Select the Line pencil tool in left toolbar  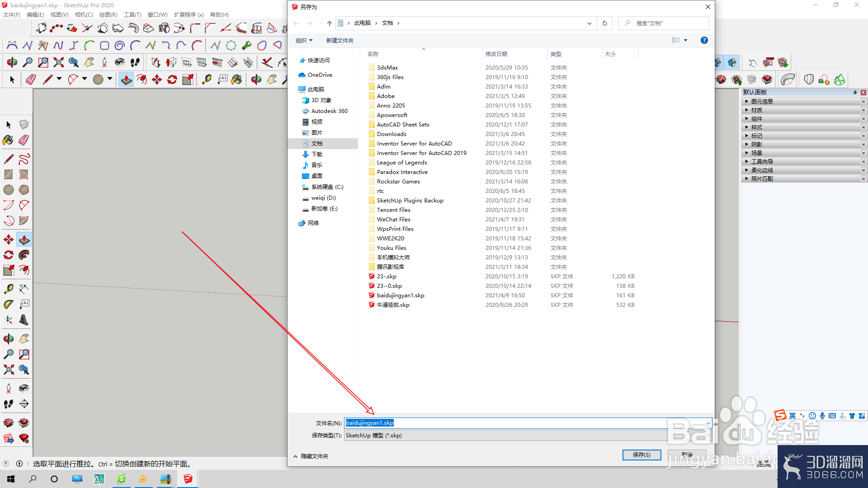(x=9, y=159)
